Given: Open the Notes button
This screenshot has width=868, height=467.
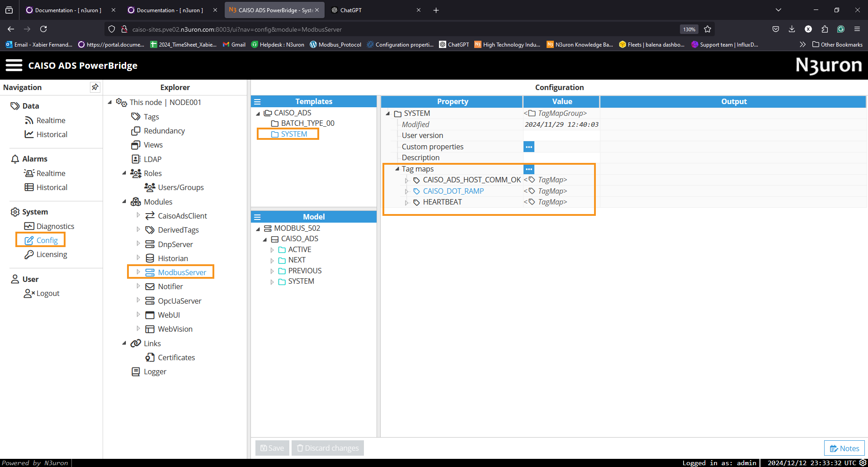Looking at the screenshot, I should click(844, 448).
